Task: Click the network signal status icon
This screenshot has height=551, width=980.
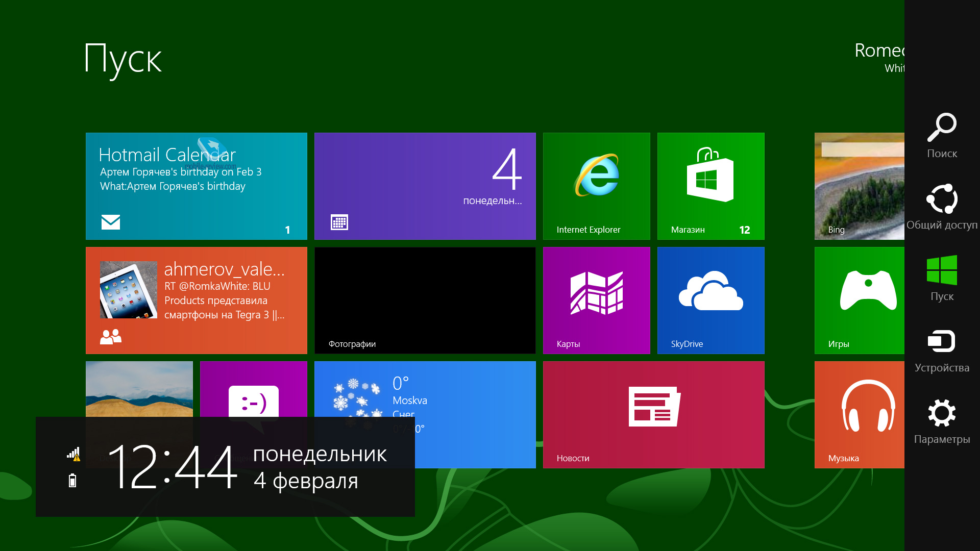Action: (73, 454)
